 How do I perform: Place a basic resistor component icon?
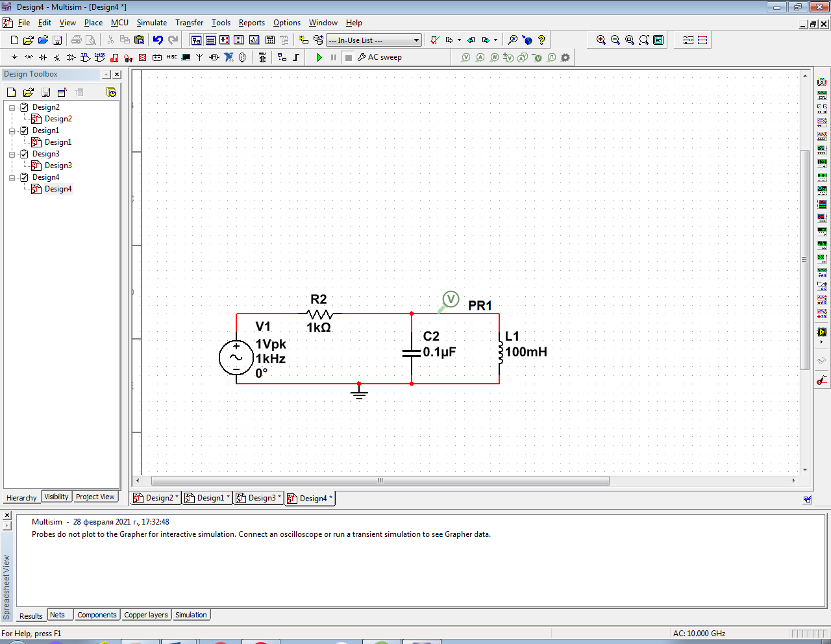coord(29,57)
